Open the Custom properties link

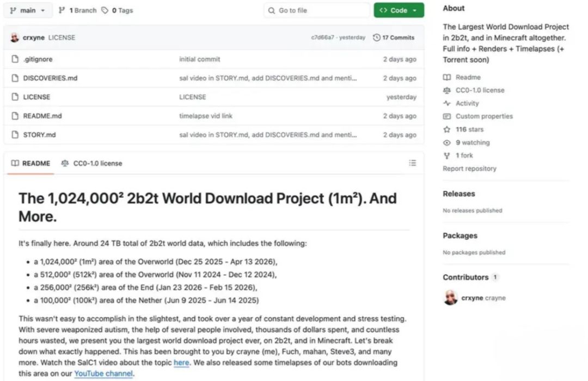click(484, 116)
